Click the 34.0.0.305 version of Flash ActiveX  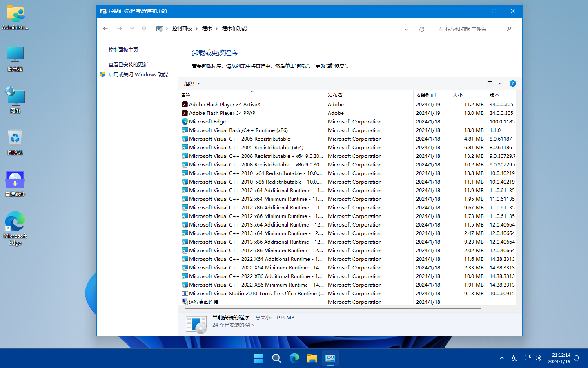501,105
